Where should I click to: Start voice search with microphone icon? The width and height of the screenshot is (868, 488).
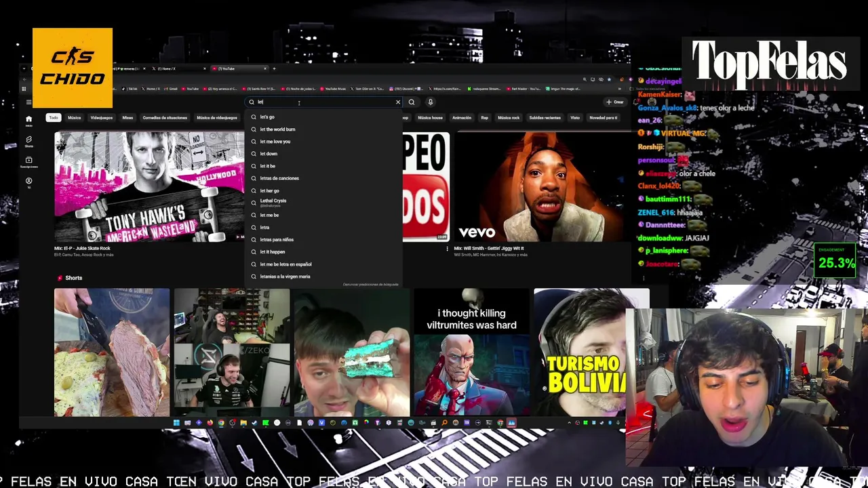click(x=430, y=102)
